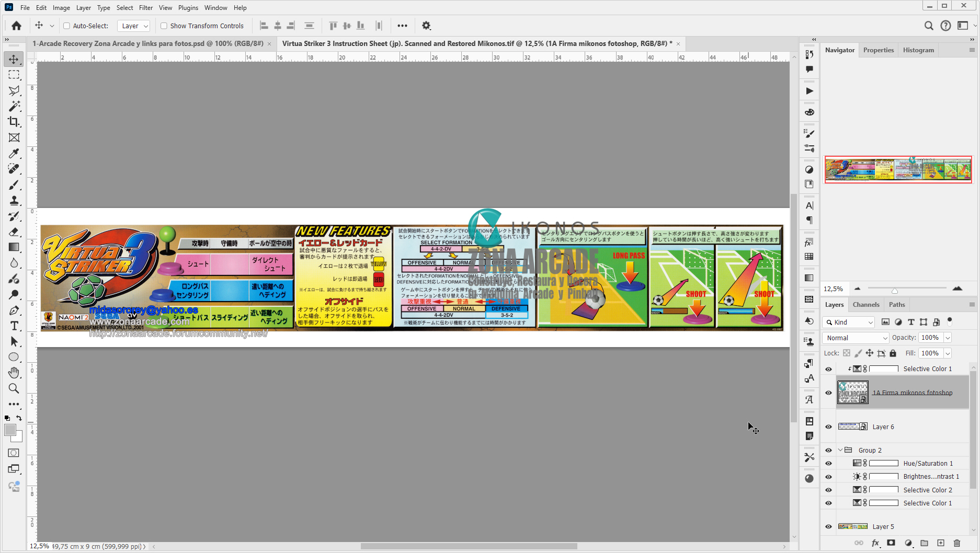
Task: Collapse the Group 2 layer group
Action: (840, 450)
